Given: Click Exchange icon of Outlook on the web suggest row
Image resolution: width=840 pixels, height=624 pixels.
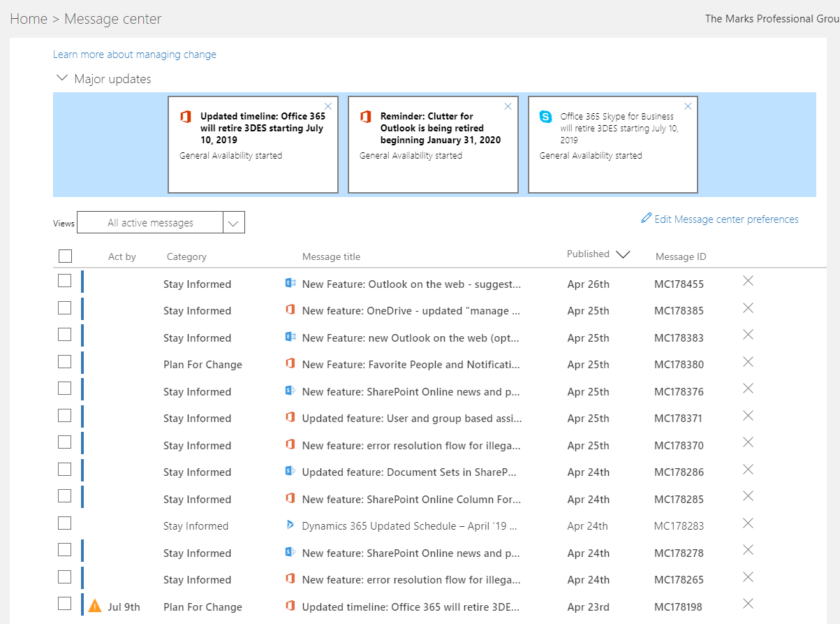Looking at the screenshot, I should coord(290,283).
